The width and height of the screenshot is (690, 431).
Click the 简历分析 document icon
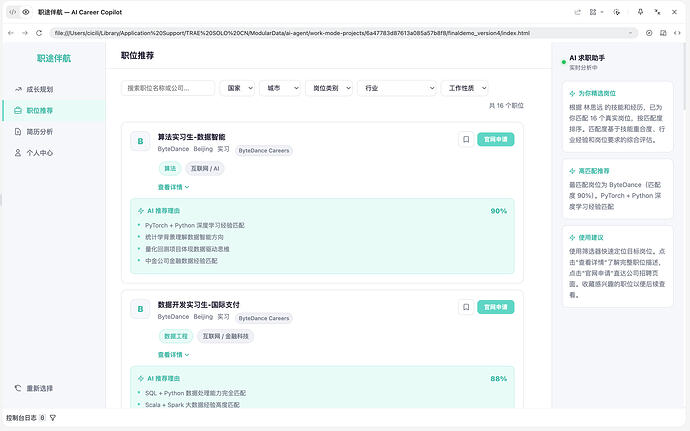(x=18, y=132)
